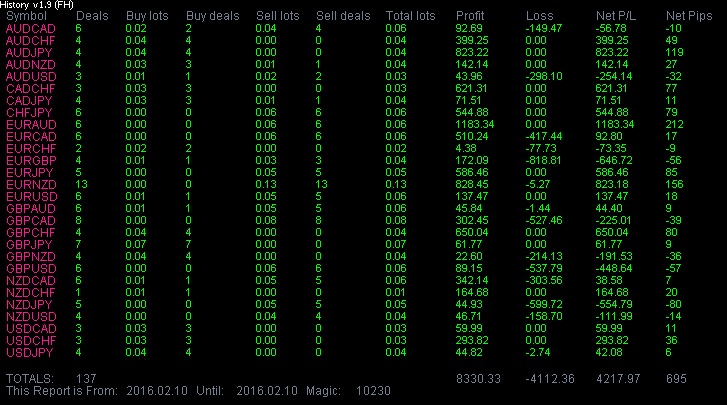Screen dimensions: 727x405
Task: Click EURCAD loss value -417.44
Action: [543, 137]
